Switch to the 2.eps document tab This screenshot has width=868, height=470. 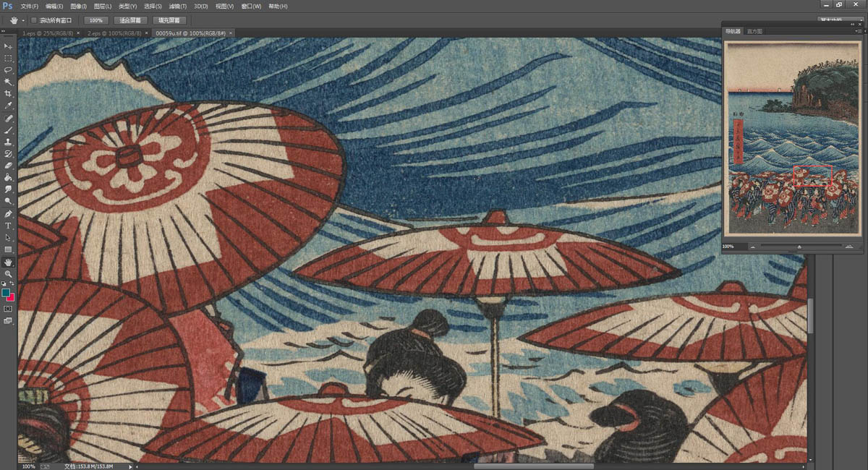114,33
